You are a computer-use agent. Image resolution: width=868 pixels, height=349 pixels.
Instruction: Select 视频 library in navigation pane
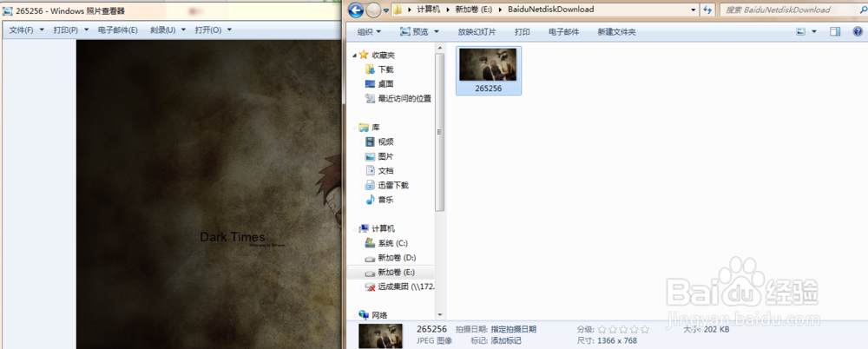pos(386,142)
